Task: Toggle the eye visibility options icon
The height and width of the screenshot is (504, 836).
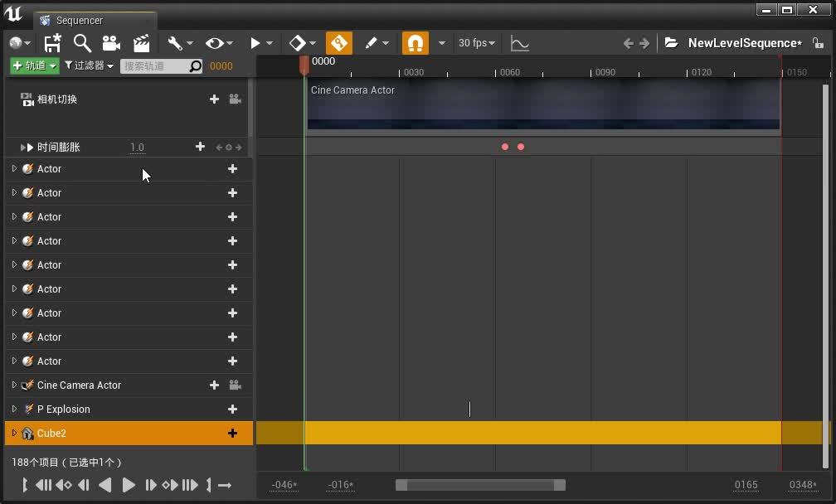Action: point(213,42)
